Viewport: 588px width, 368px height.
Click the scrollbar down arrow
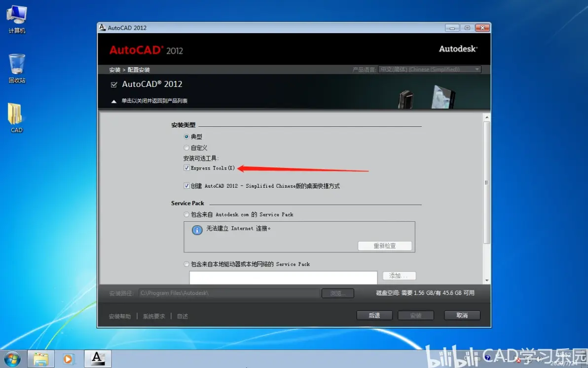point(487,281)
